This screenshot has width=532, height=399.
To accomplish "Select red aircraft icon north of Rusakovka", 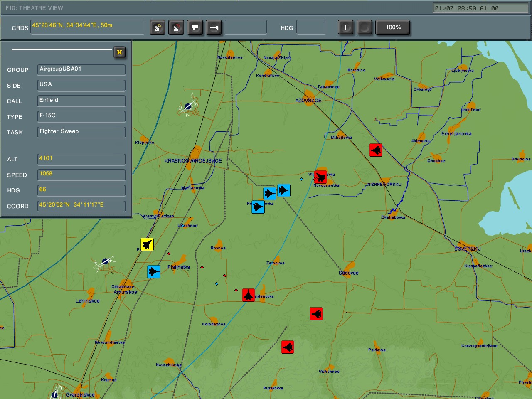I will (x=288, y=347).
